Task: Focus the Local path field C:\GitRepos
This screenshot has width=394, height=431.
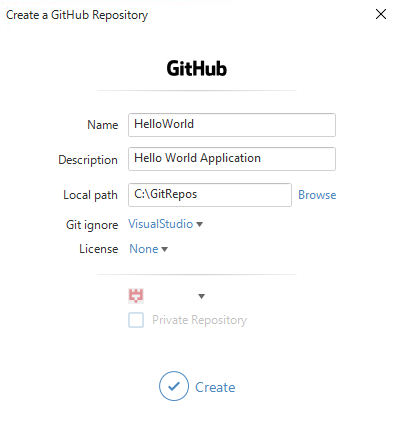Action: point(210,195)
